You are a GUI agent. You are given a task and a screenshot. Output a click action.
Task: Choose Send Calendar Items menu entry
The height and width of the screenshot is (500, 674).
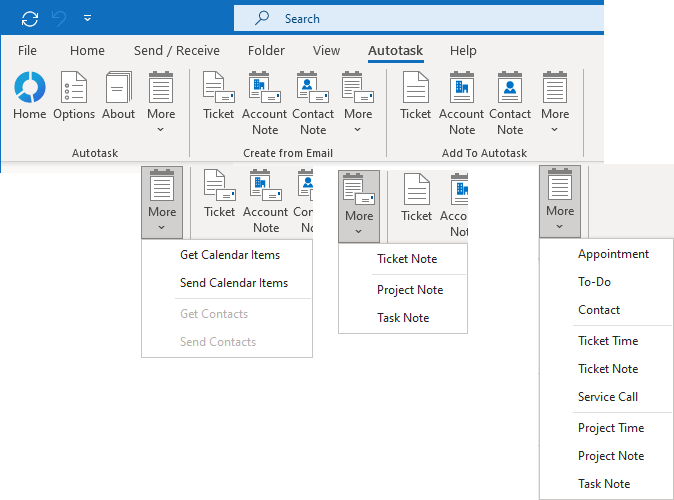pyautogui.click(x=234, y=283)
